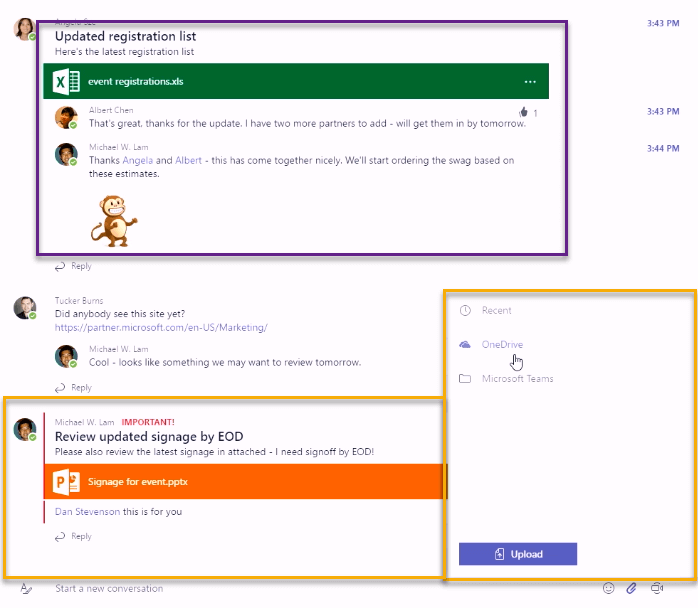Open the text format icon in compose bar
Viewport: 698px width, 608px height.
coord(26,589)
